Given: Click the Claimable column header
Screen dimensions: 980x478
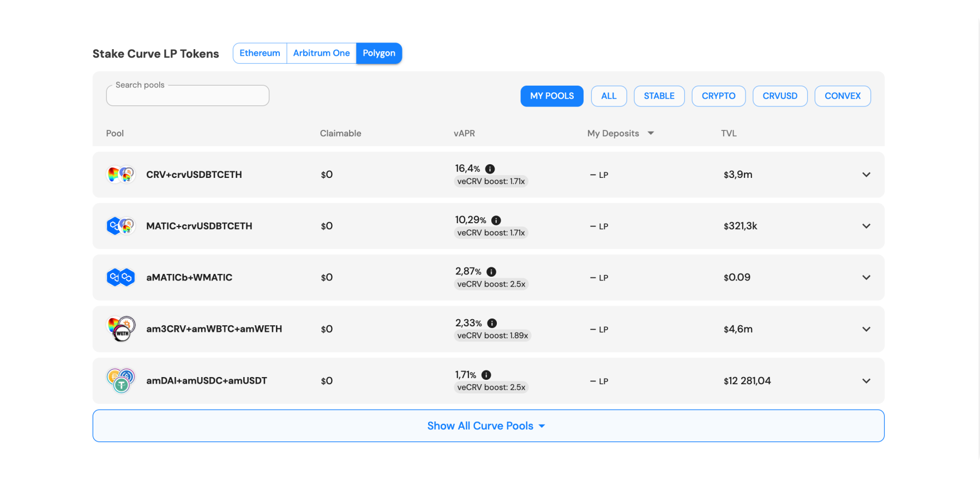Looking at the screenshot, I should pyautogui.click(x=340, y=133).
